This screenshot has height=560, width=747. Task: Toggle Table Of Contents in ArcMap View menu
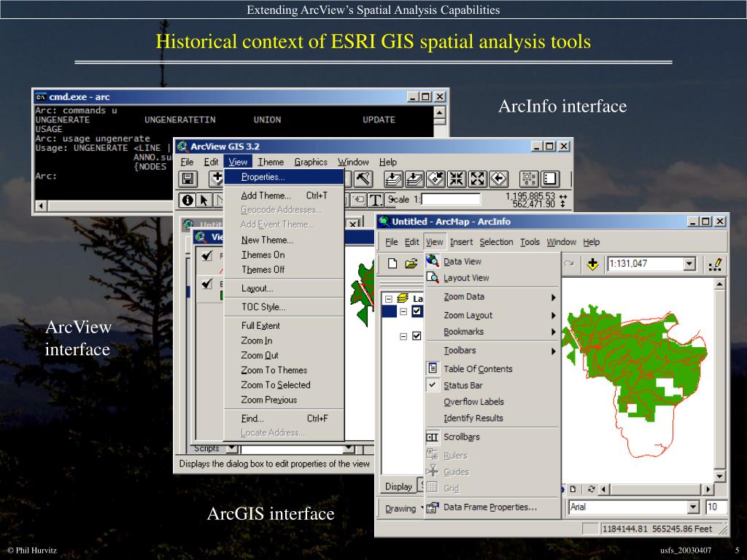(492, 368)
